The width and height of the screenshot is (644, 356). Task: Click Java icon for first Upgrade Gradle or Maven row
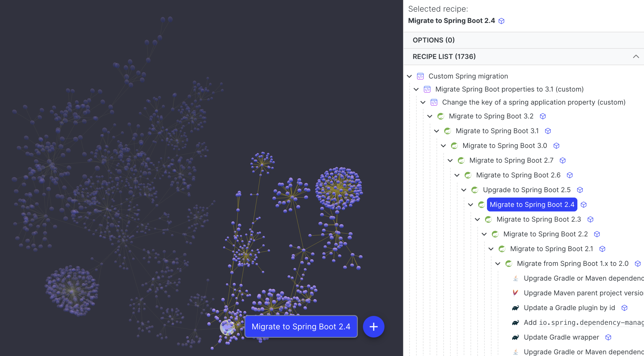point(516,278)
